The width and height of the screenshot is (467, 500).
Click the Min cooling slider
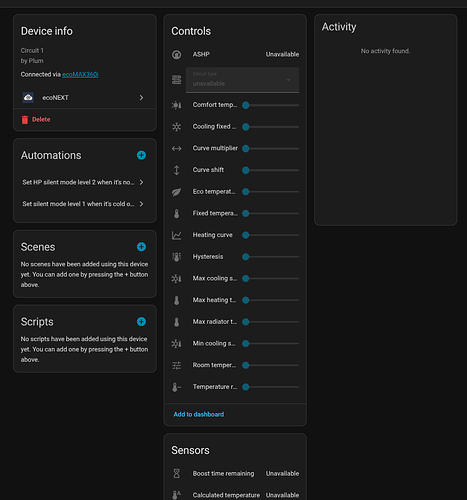(270, 343)
